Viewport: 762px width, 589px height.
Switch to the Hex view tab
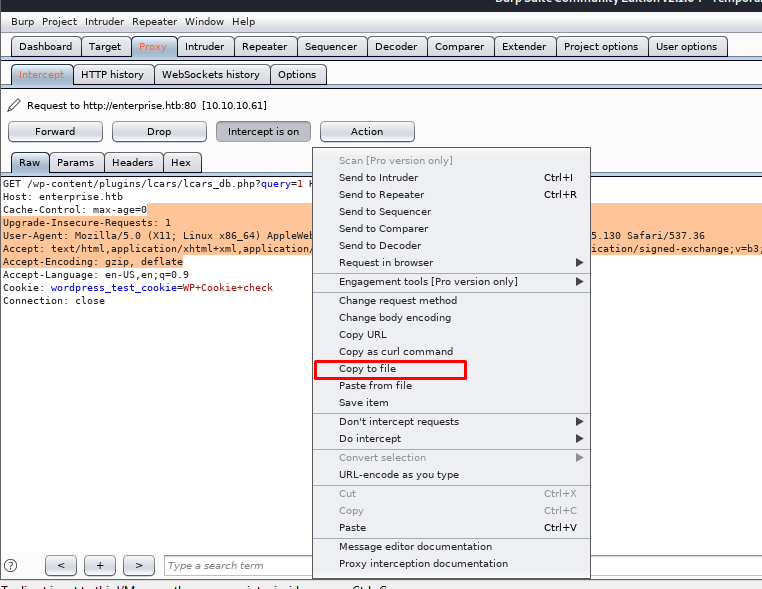[181, 163]
